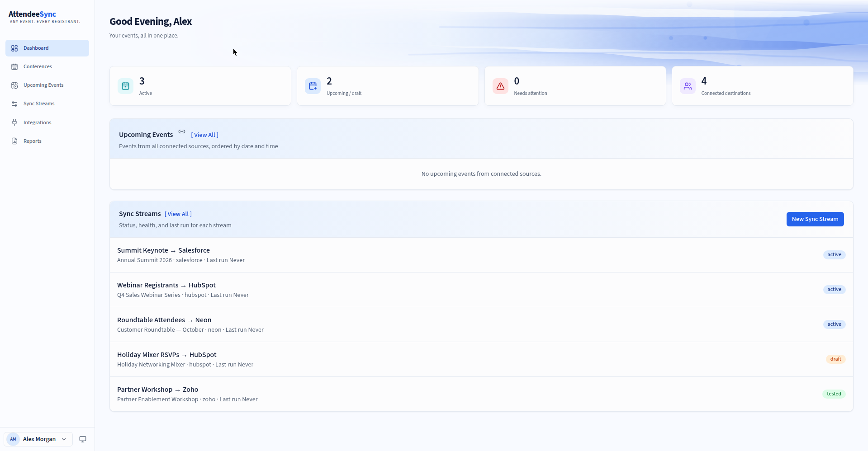Click the Upcoming / draft count value 2

coord(329,81)
